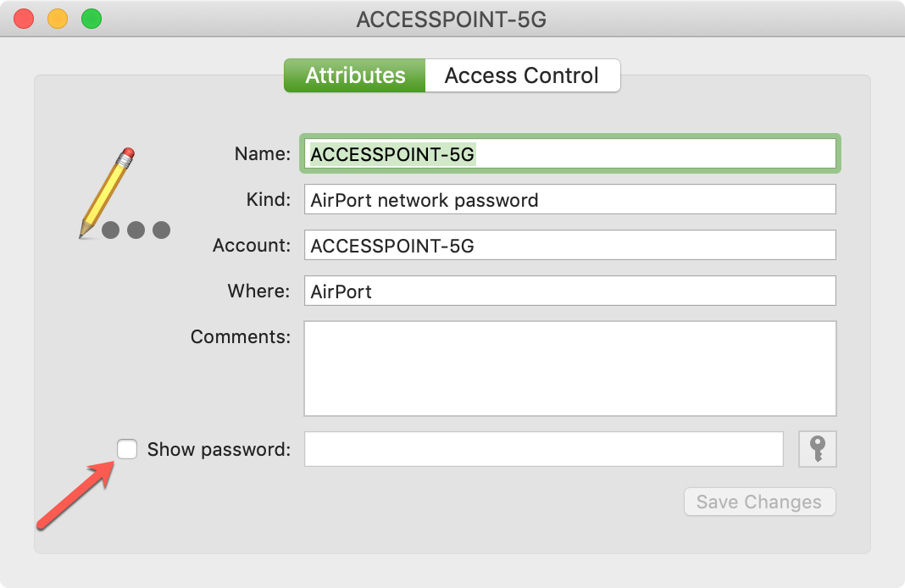Focus the Name text field
The height and width of the screenshot is (588, 905).
(570, 153)
